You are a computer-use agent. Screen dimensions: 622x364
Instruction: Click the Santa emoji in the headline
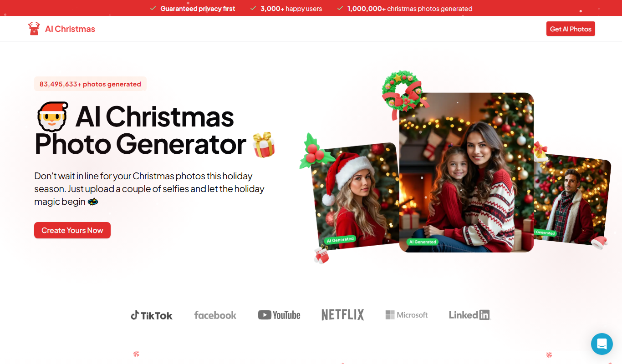[52, 117]
